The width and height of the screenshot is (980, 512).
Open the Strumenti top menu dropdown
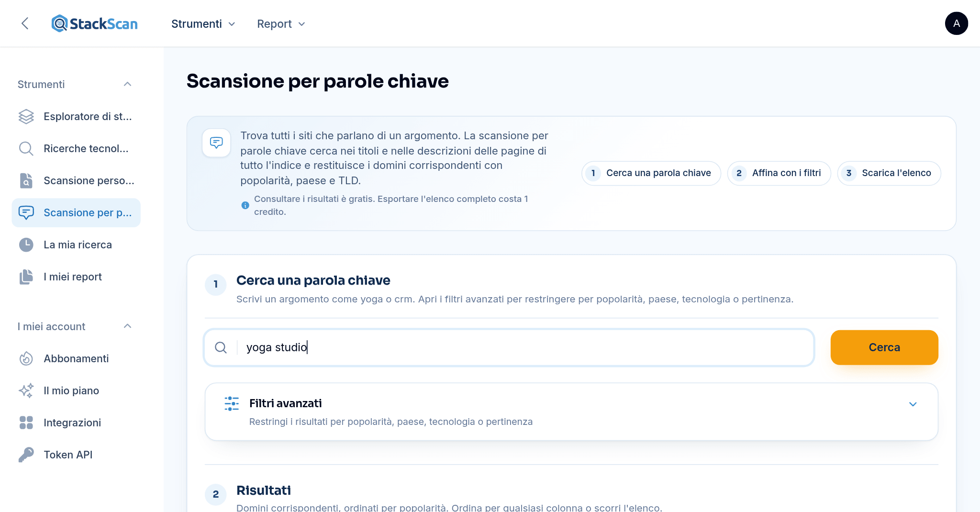(203, 24)
